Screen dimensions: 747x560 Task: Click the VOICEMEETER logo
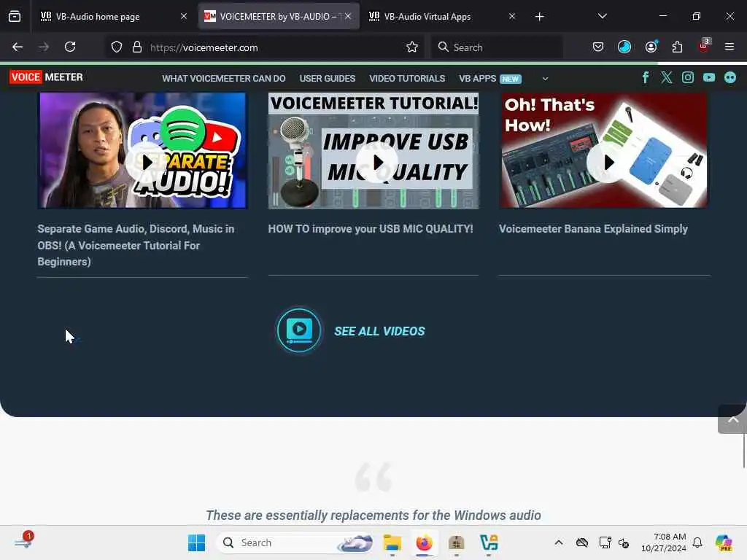point(46,77)
